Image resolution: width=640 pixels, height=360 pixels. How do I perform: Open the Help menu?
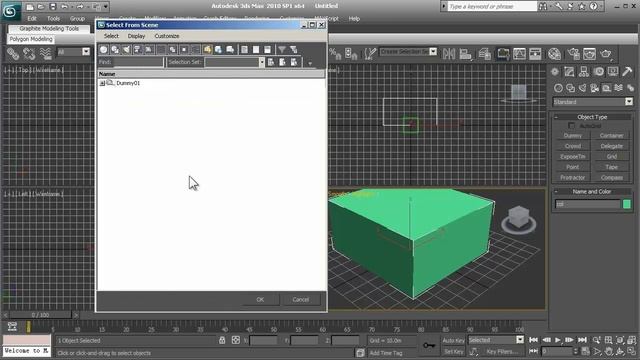point(354,18)
